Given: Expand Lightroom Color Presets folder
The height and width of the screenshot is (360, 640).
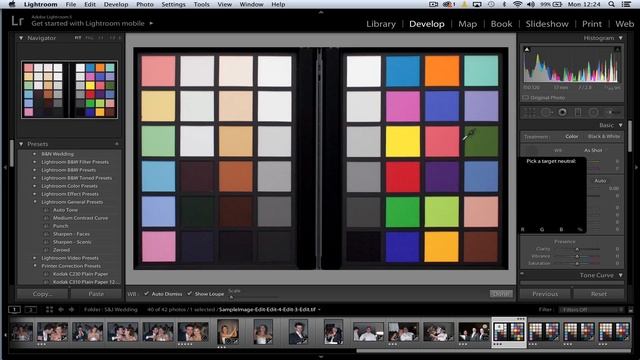Looking at the screenshot, I should point(34,186).
